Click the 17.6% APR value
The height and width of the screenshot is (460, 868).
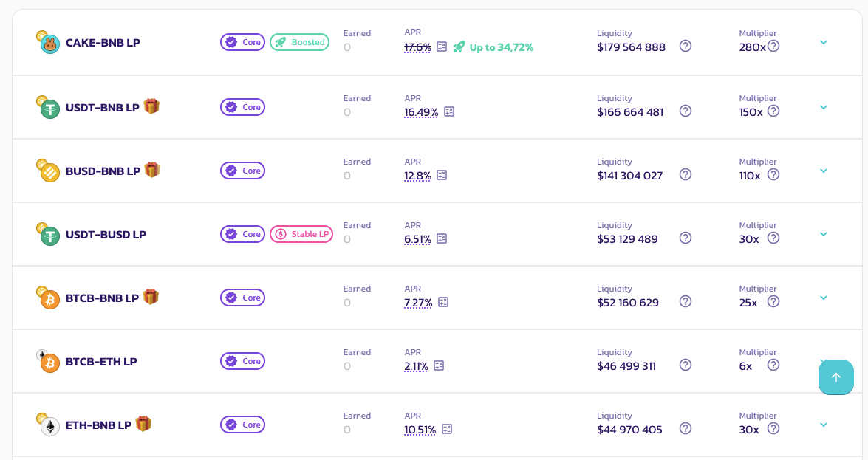(417, 47)
